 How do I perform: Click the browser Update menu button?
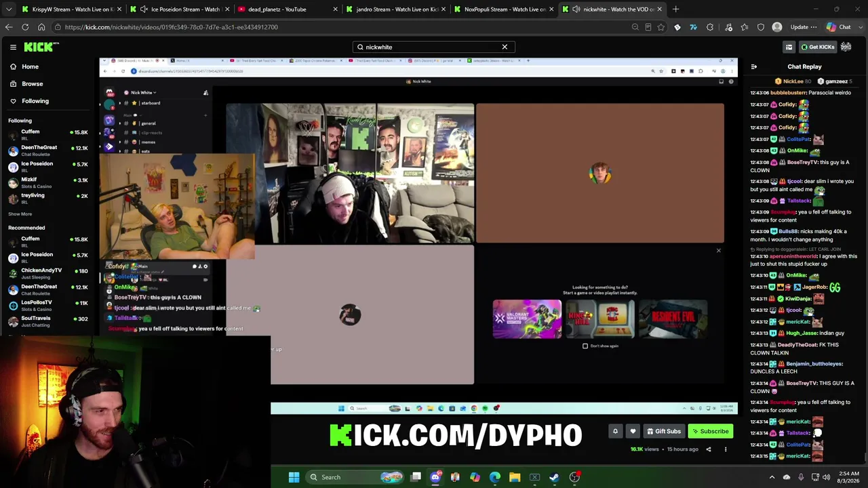(x=803, y=27)
